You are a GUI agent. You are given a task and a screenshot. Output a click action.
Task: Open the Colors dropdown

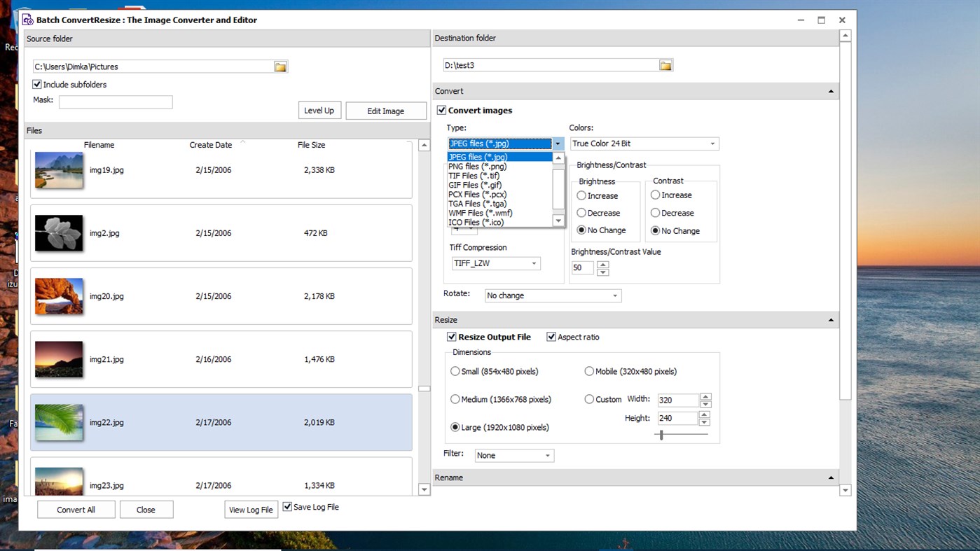(x=711, y=144)
